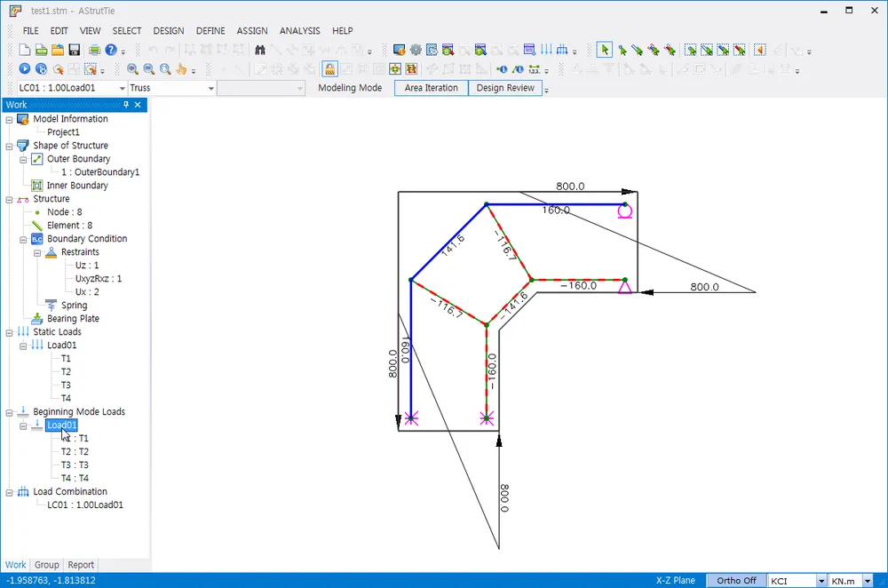Click the Outer Boundary tree icon

coord(36,159)
